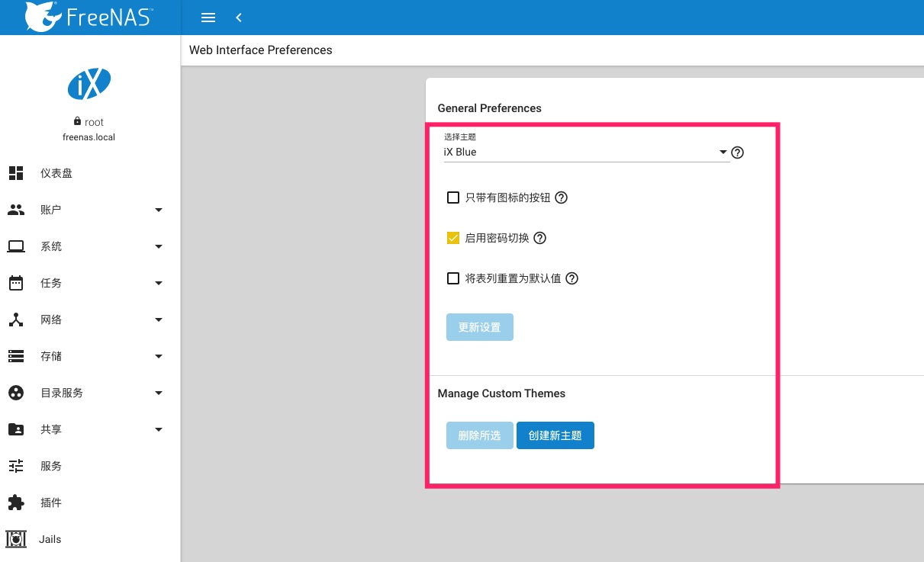Click the 共享 folder icon
This screenshot has height=562, width=924.
point(16,429)
